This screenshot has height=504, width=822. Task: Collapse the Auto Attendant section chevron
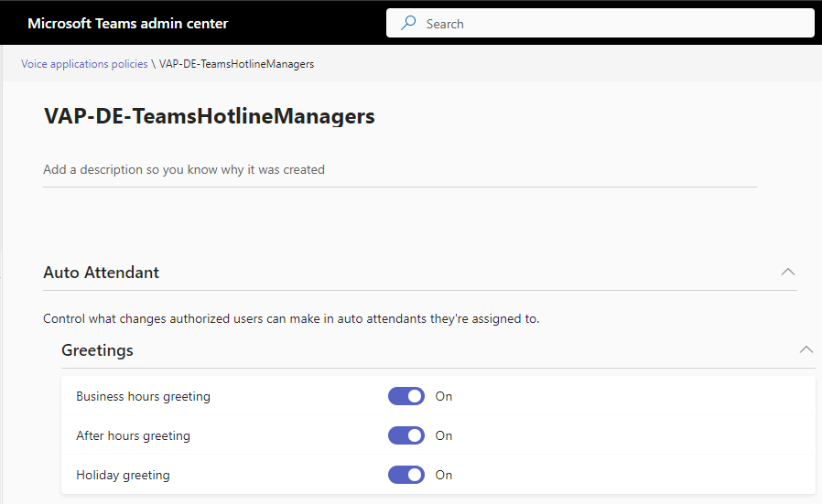tap(787, 272)
